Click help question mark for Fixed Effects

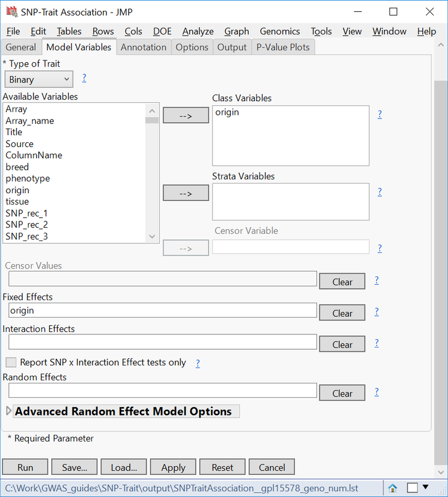(x=376, y=312)
